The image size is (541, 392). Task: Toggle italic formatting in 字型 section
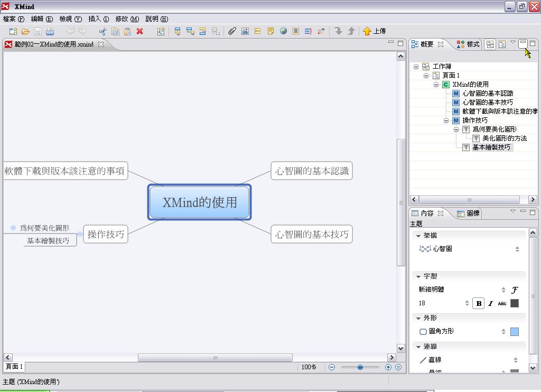[490, 304]
